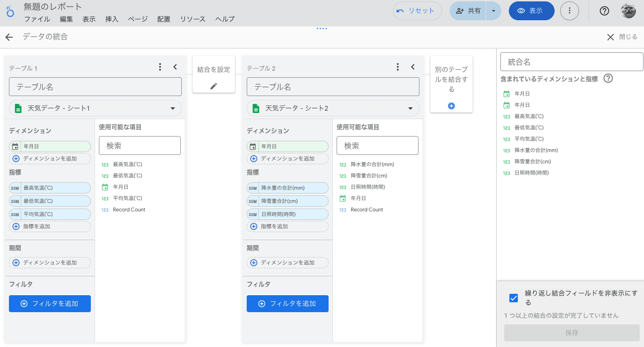Open Table 2 three-dot options menu
The image size is (644, 347).
tap(398, 67)
